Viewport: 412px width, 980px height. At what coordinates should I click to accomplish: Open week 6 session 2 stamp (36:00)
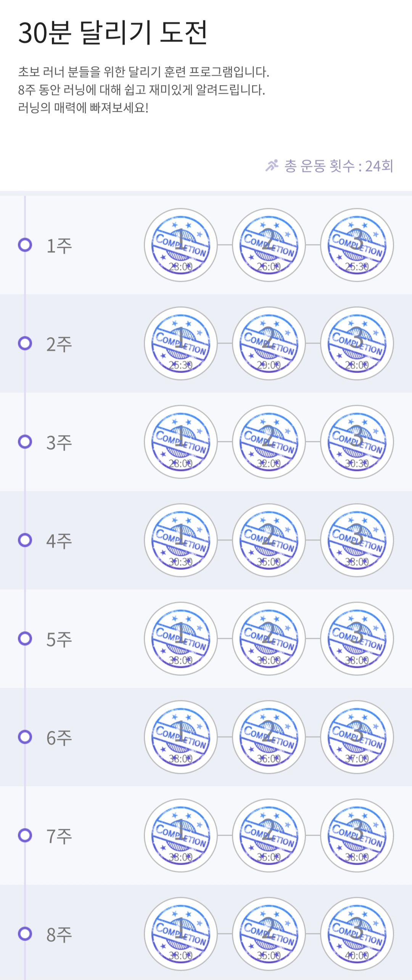coord(269,737)
